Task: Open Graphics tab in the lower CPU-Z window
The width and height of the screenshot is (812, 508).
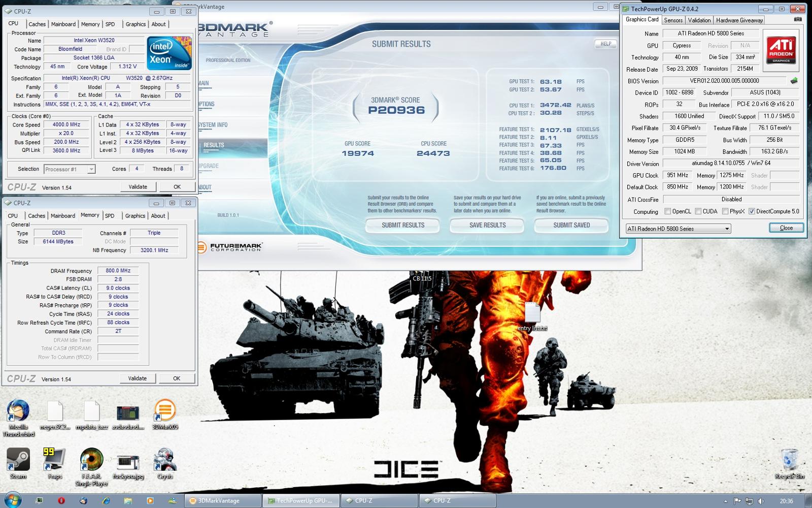Action: (136, 215)
